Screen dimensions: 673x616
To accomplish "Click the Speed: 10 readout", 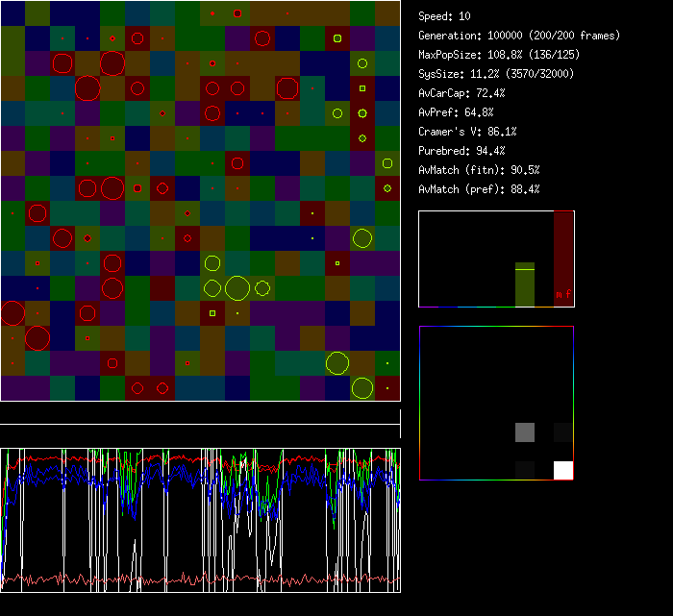I will point(444,16).
